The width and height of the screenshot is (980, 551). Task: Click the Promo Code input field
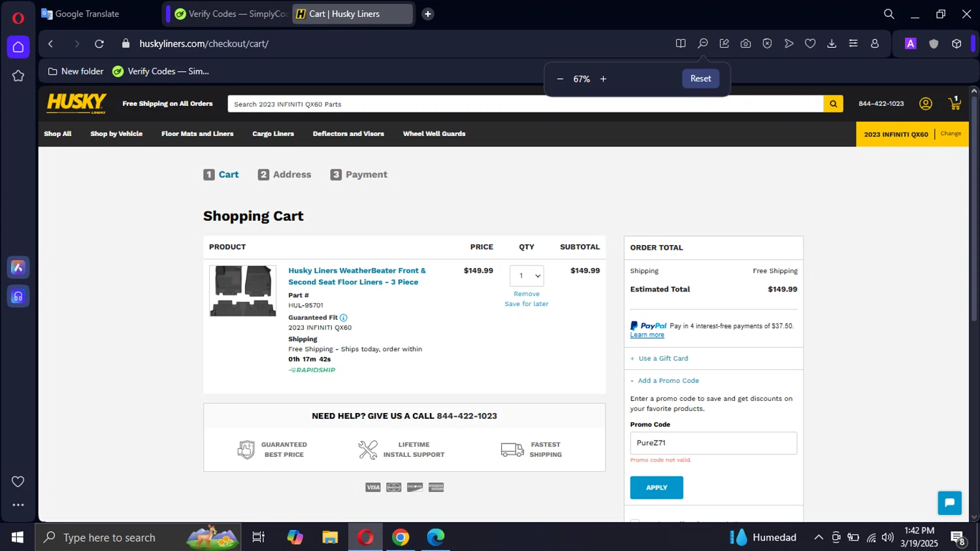713,443
